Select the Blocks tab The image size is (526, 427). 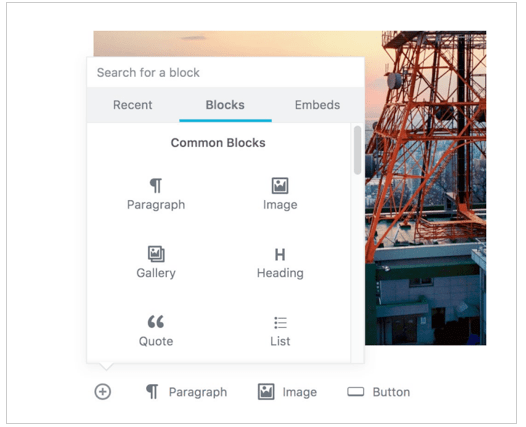tap(225, 105)
